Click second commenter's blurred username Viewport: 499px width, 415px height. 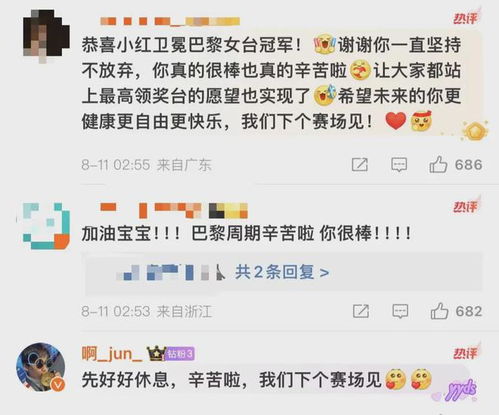174,210
